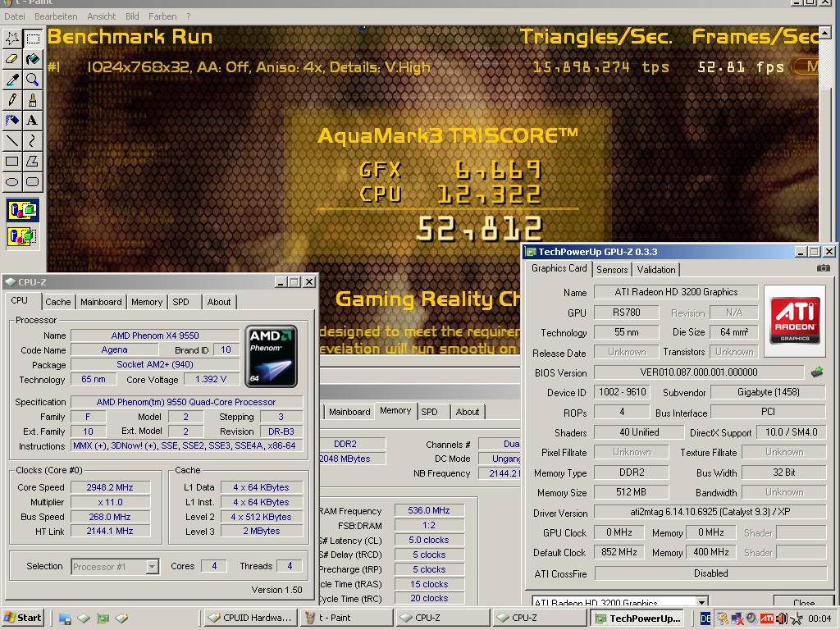This screenshot has width=840, height=630.
Task: Select the rectangular select tool in Paint
Action: coord(33,38)
